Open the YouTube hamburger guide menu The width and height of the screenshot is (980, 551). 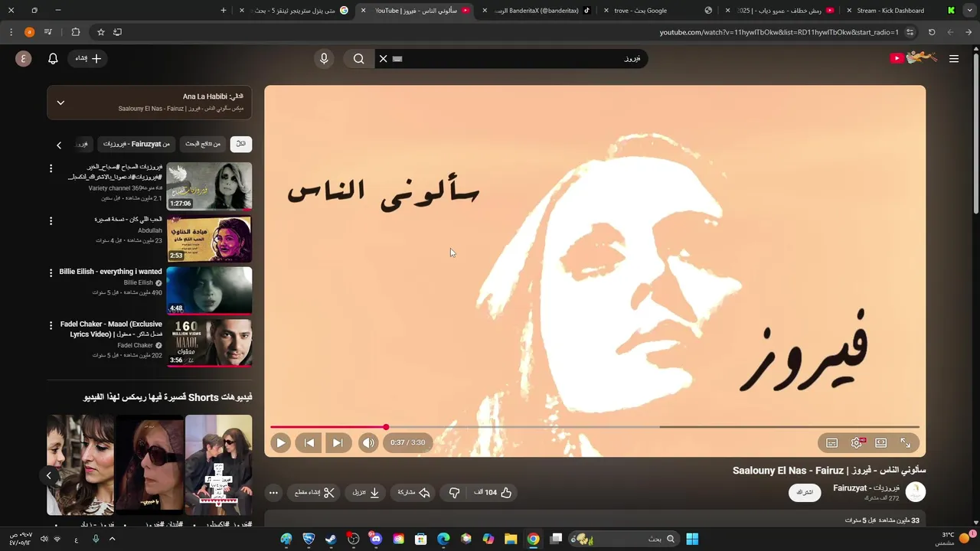tap(954, 58)
